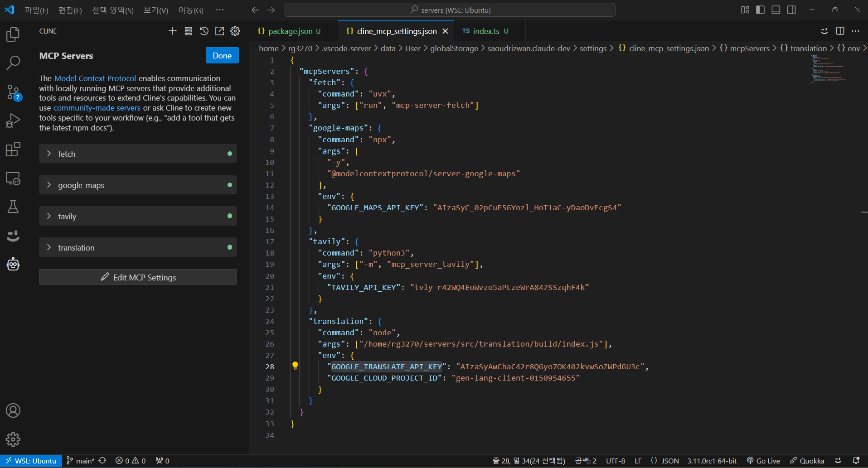This screenshot has width=868, height=468.
Task: Open the 파일(F) menu
Action: pyautogui.click(x=36, y=10)
